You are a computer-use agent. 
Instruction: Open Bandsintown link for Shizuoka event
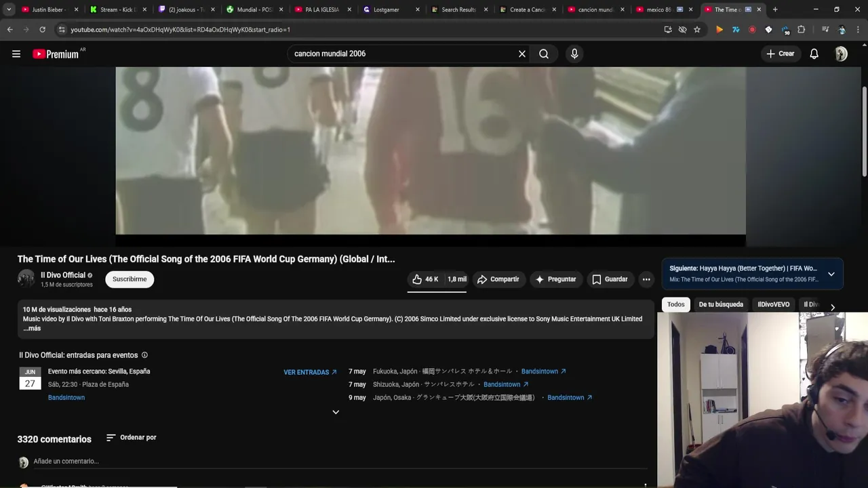pyautogui.click(x=506, y=384)
